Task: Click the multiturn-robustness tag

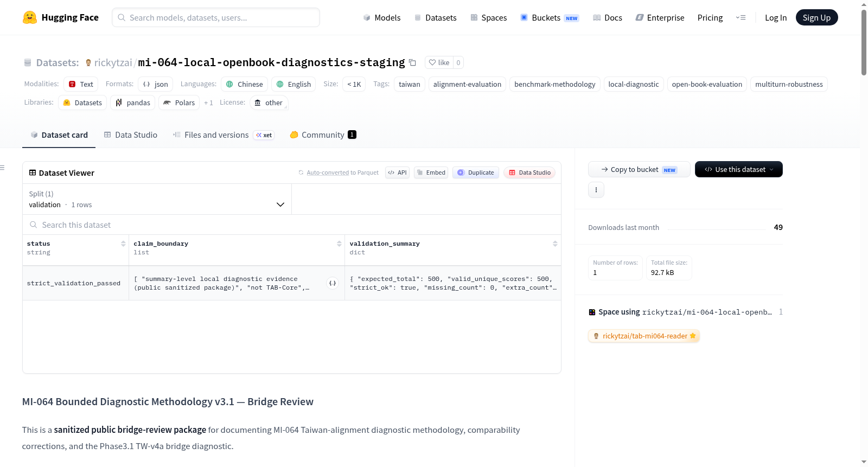Action: (789, 84)
